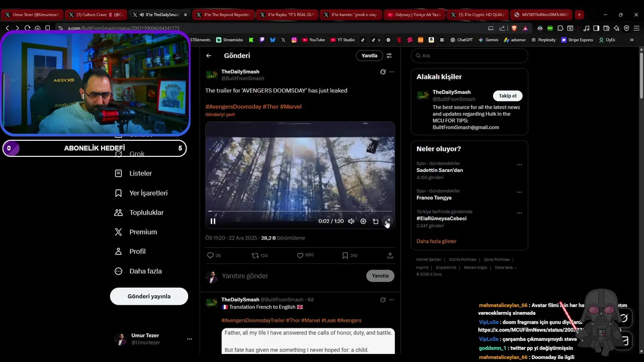Enter fullscreen with the expand icon
Image resolution: width=644 pixels, height=362 pixels.
387,221
